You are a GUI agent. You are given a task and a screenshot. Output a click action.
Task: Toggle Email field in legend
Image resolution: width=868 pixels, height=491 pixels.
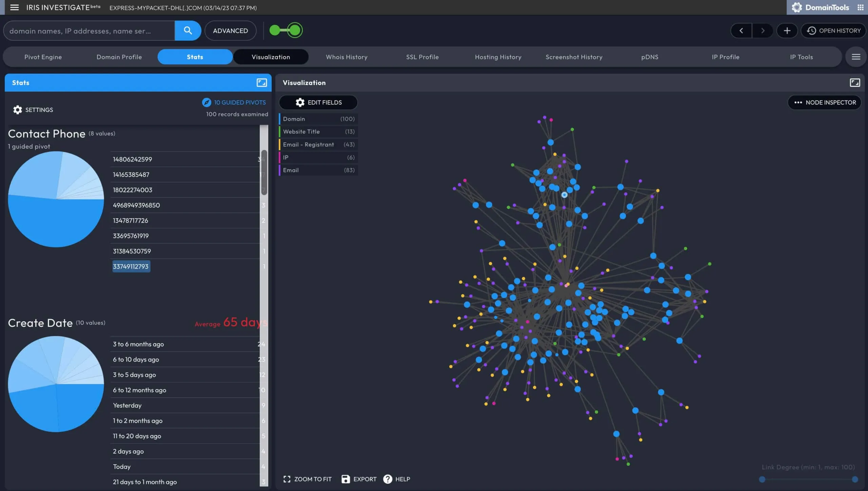(x=318, y=170)
